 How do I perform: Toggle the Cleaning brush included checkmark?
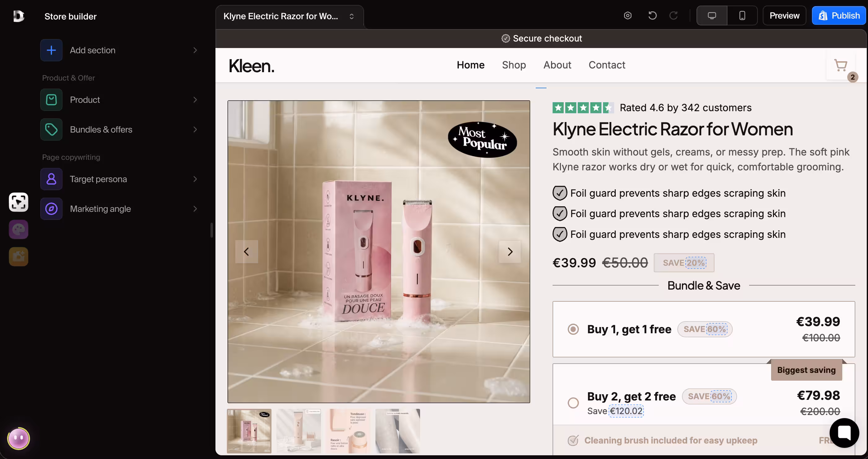[x=573, y=440]
